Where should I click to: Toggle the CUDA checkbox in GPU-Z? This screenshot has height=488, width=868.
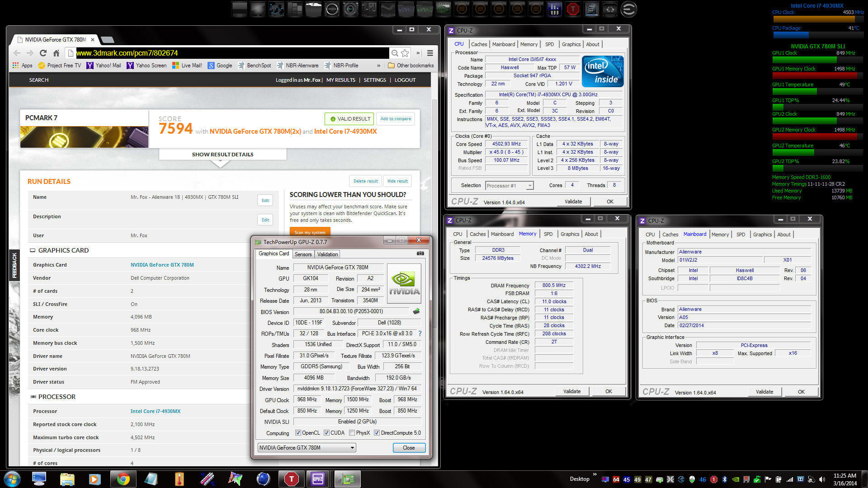point(326,433)
